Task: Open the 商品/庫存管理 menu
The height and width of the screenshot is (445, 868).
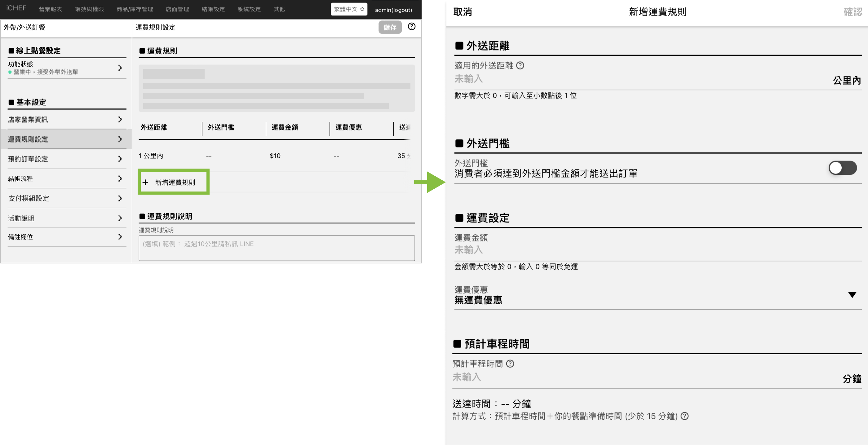Action: coord(135,9)
